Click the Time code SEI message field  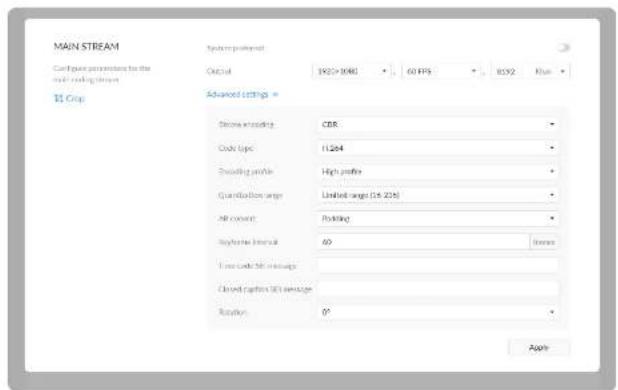(x=438, y=266)
